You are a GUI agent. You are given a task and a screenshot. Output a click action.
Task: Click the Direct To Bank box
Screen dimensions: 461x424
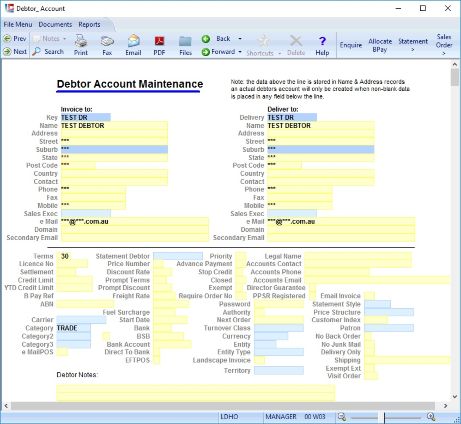(x=157, y=352)
